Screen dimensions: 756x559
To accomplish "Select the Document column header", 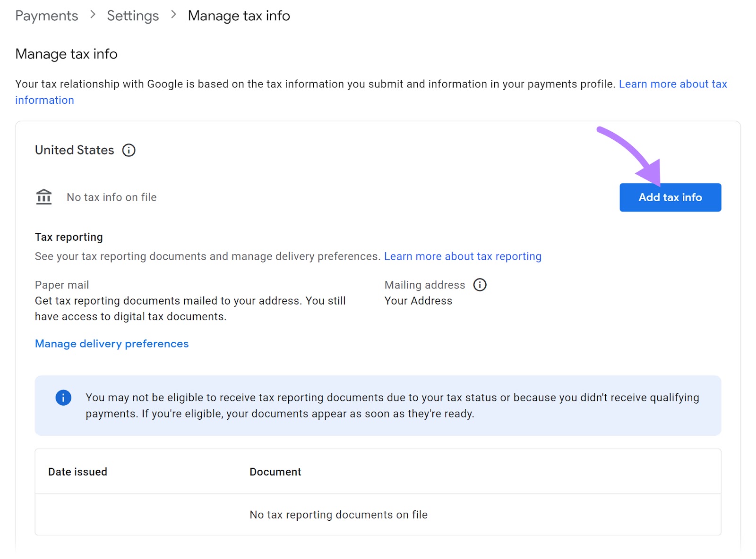I will [275, 472].
